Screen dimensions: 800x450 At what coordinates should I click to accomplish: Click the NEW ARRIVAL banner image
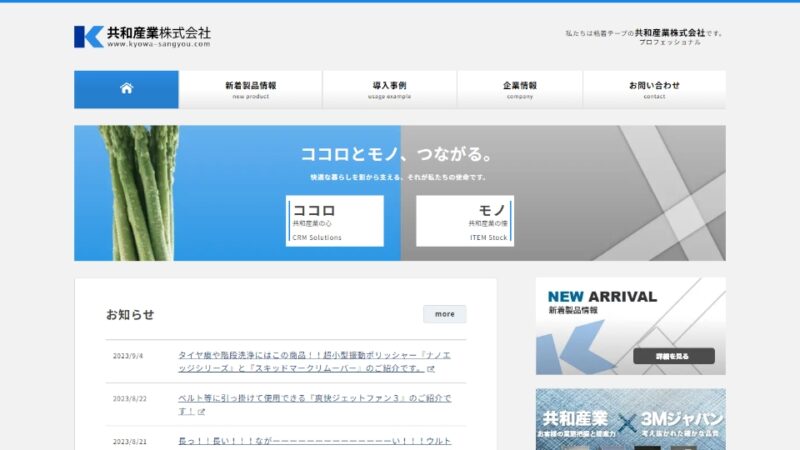[630, 326]
